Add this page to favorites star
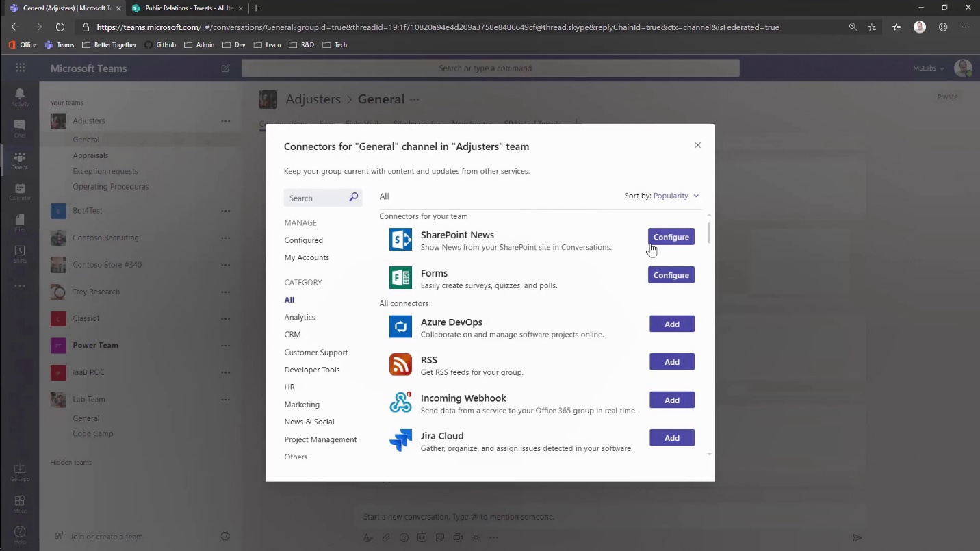 click(872, 27)
